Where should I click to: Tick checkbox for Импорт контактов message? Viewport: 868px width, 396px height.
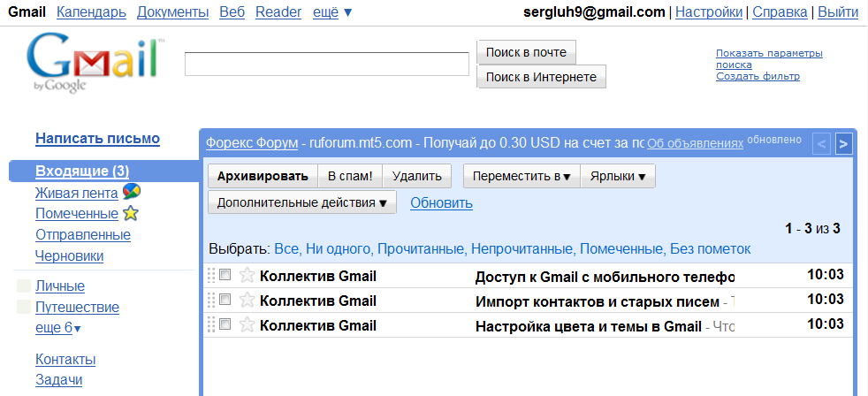point(225,300)
